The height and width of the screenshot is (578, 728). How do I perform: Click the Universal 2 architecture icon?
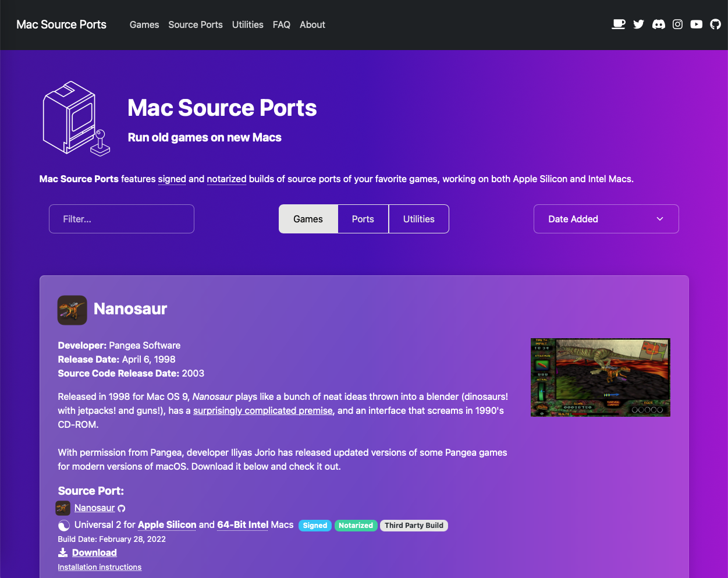[64, 526]
